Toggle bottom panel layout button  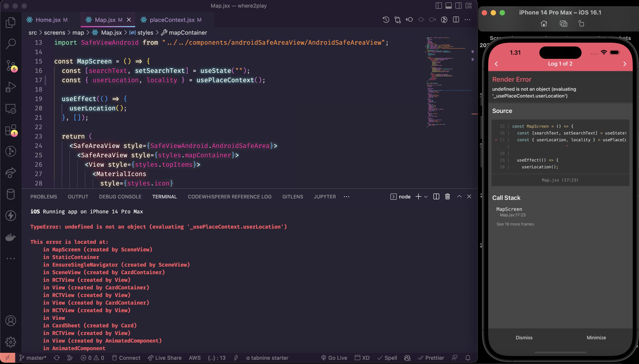[x=449, y=6]
